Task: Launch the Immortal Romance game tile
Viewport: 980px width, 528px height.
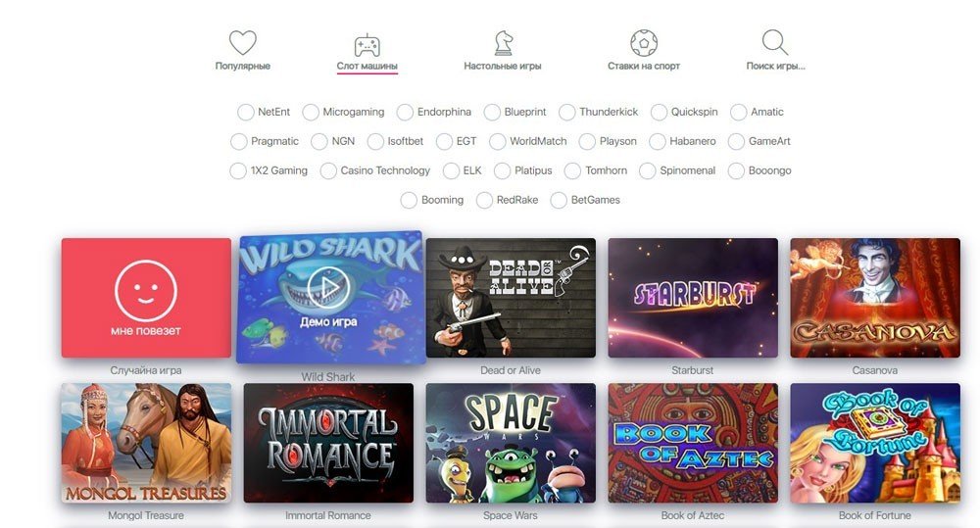Action: [x=328, y=443]
